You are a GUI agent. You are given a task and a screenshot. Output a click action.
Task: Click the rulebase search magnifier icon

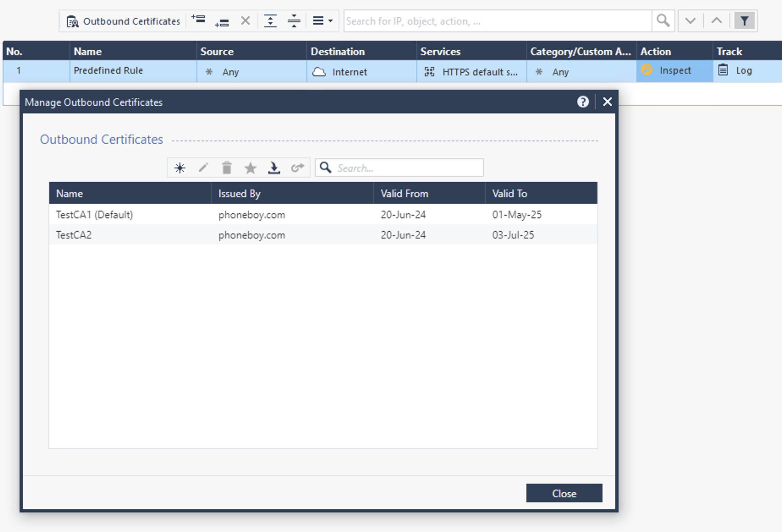[663, 21]
